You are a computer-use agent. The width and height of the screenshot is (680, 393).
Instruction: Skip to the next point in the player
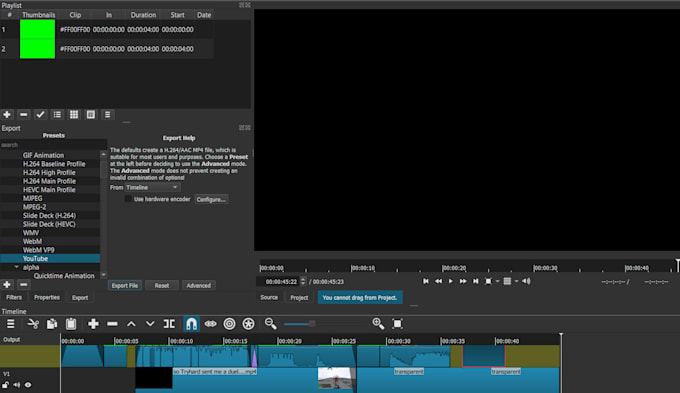tap(476, 281)
